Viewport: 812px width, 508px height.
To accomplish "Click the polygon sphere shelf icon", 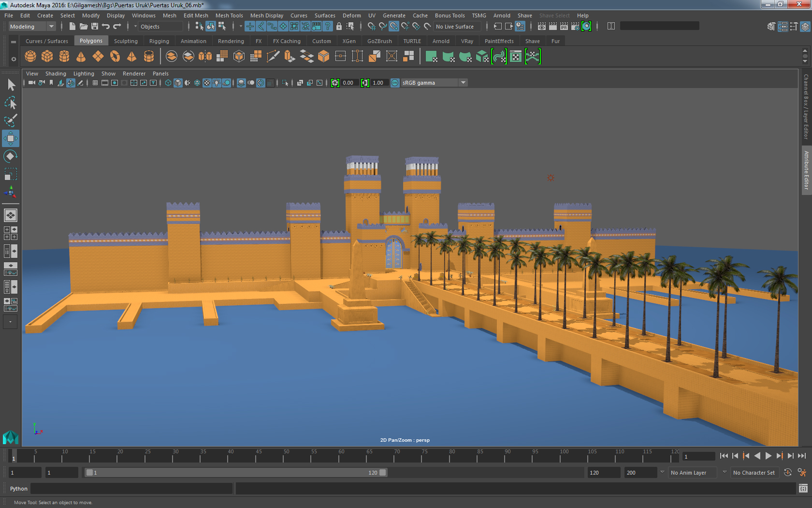I will (x=30, y=57).
